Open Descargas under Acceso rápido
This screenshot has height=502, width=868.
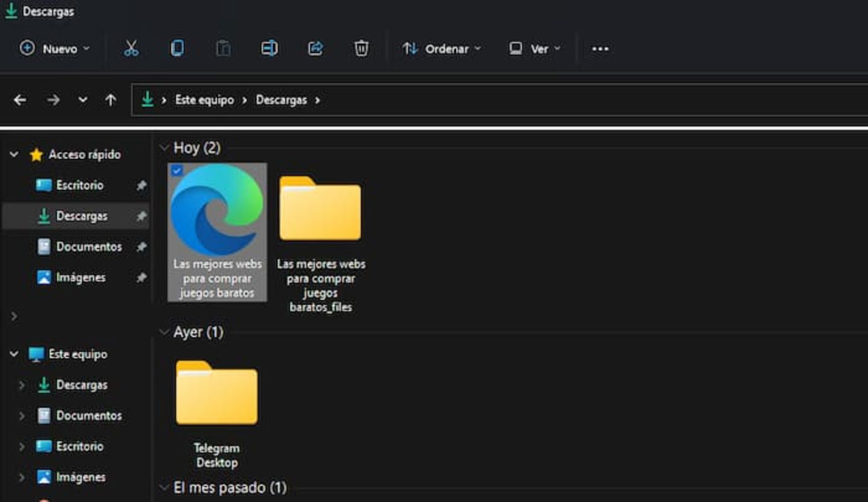(82, 216)
